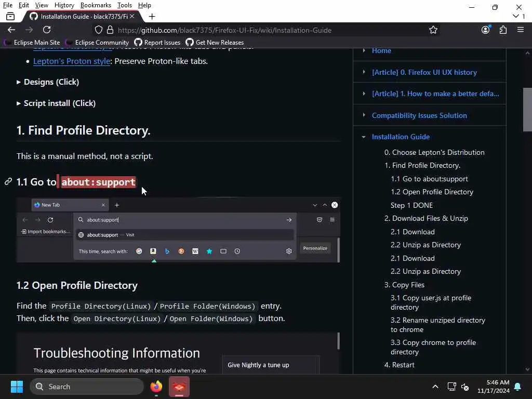Open the extensions puzzle icon
Viewport: 532px width, 399px height.
503,30
